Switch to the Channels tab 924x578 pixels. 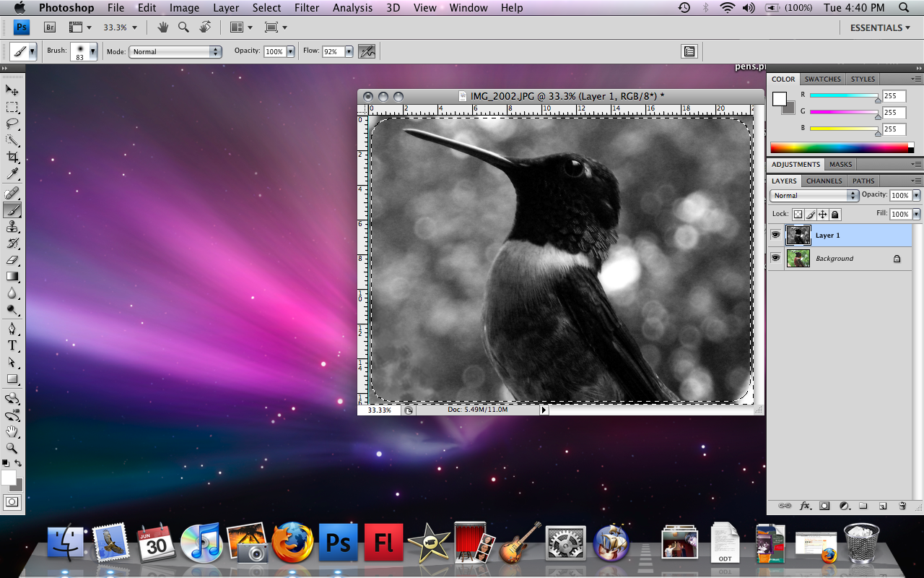coord(824,181)
